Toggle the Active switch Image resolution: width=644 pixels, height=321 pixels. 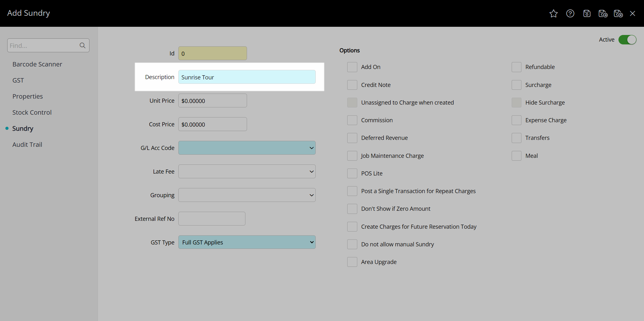[627, 40]
